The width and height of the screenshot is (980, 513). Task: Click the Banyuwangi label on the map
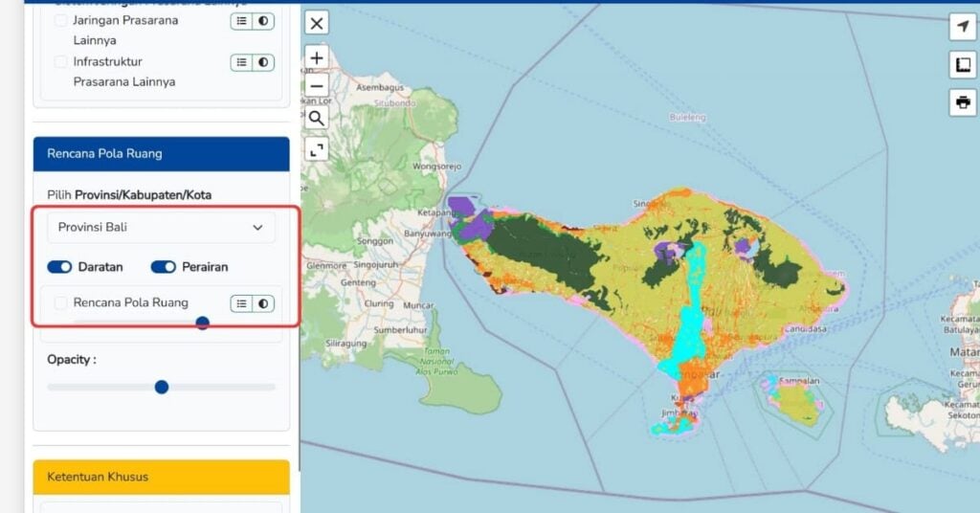coord(428,234)
